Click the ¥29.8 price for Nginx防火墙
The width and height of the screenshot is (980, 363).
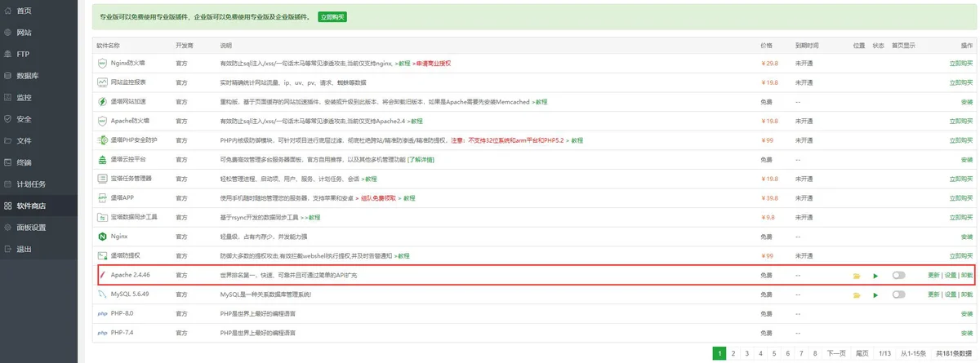click(768, 63)
